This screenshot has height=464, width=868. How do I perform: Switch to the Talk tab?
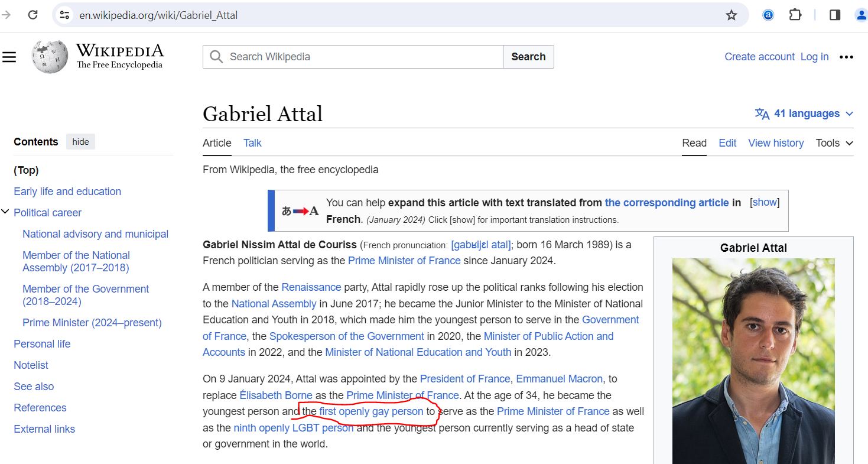(252, 143)
